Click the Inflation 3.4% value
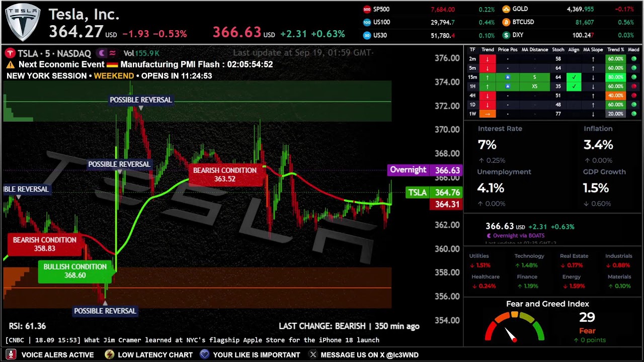 point(598,145)
